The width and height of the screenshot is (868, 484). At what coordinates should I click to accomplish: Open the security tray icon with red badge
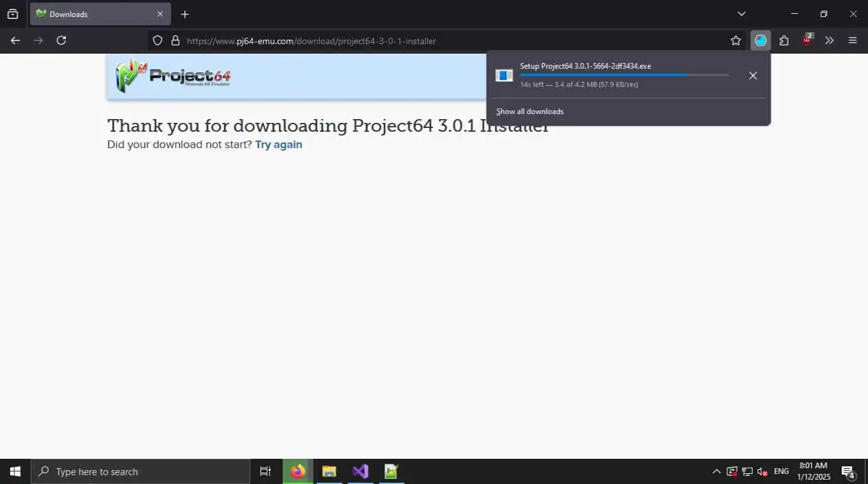pos(732,471)
